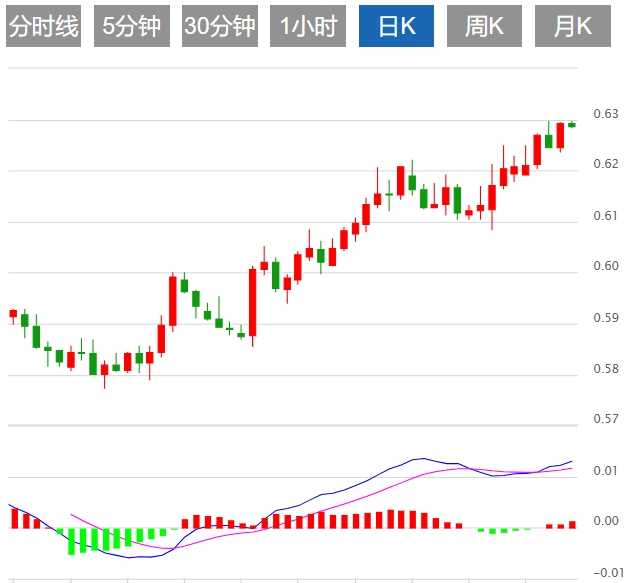
Task: Click the lowest candlestick below 0.58
Action: (x=104, y=369)
